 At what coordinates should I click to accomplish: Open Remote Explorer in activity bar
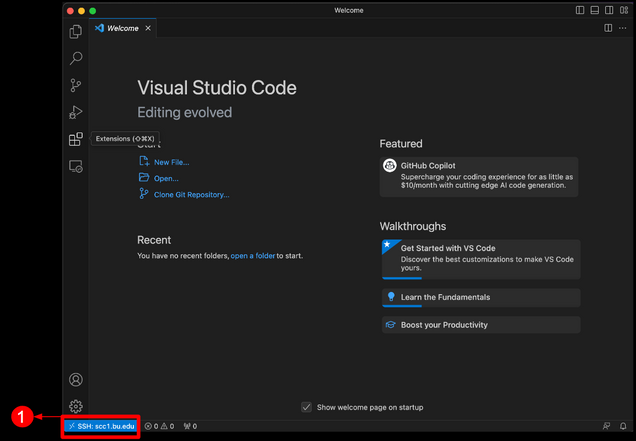pos(75,166)
